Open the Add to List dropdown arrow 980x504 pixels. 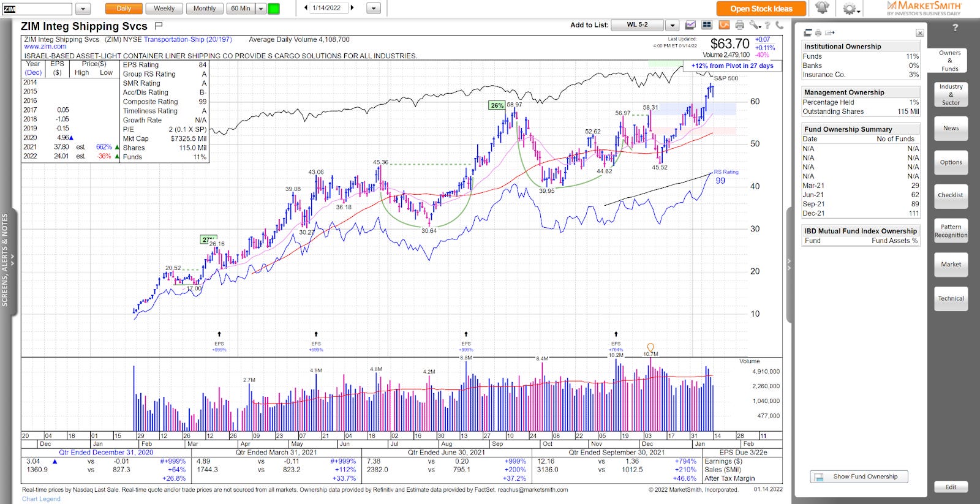click(673, 25)
